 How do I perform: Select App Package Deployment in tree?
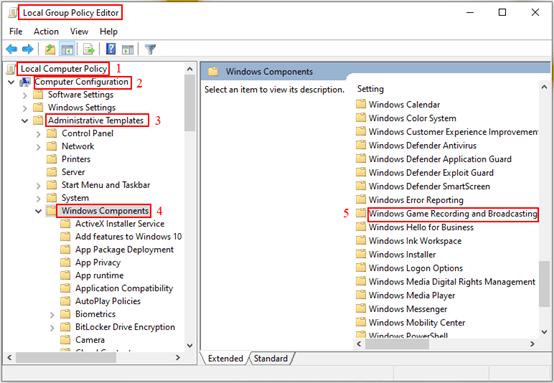click(124, 249)
